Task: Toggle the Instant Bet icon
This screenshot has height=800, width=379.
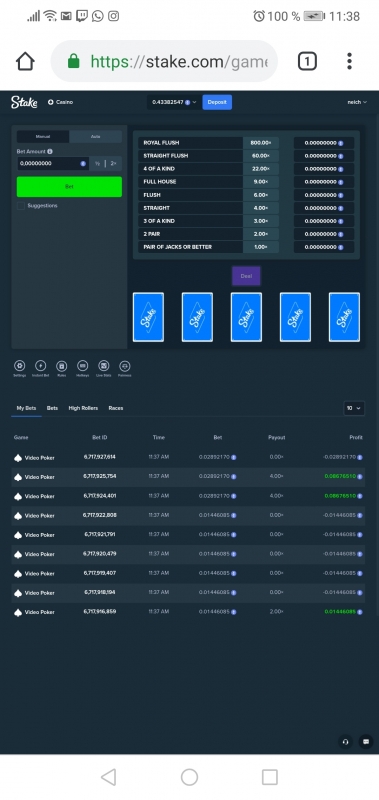Action: coord(40,366)
